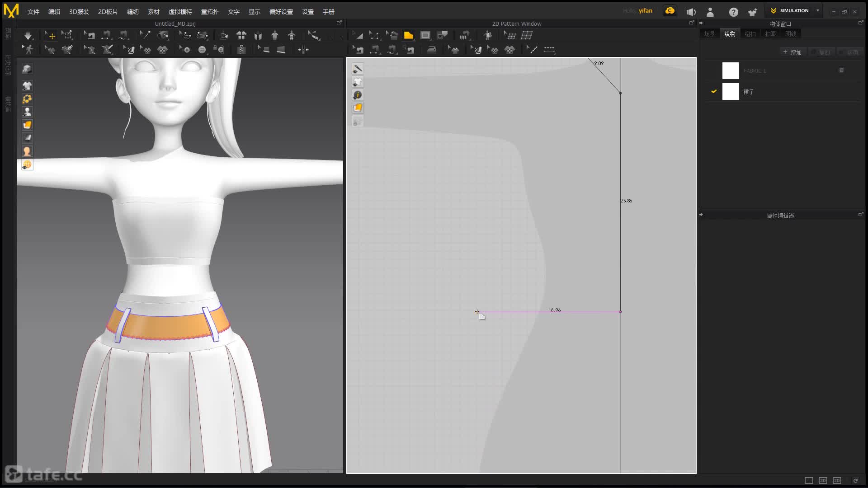868x488 pixels.
Task: Select the tape measure tool in 3D toolbar
Action: 314,35
